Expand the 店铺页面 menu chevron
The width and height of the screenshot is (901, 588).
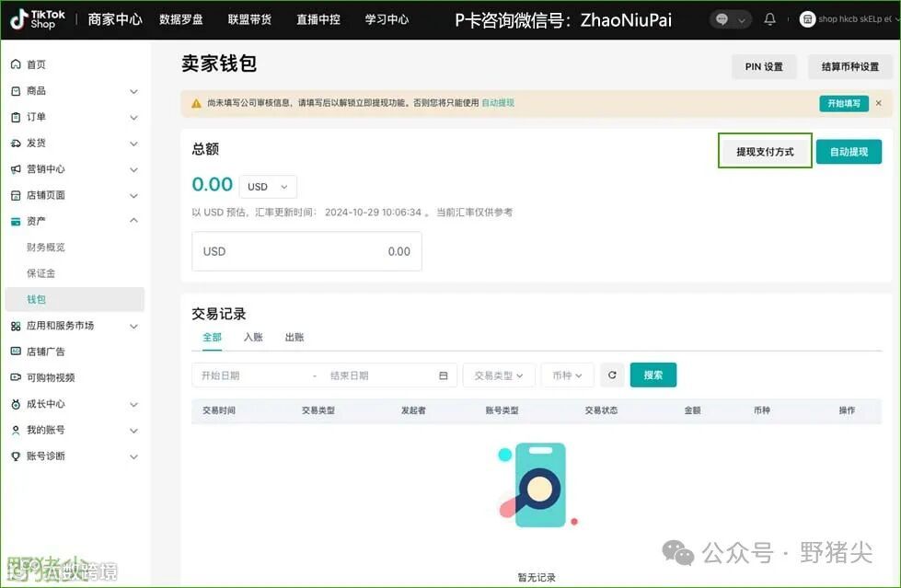coord(133,196)
